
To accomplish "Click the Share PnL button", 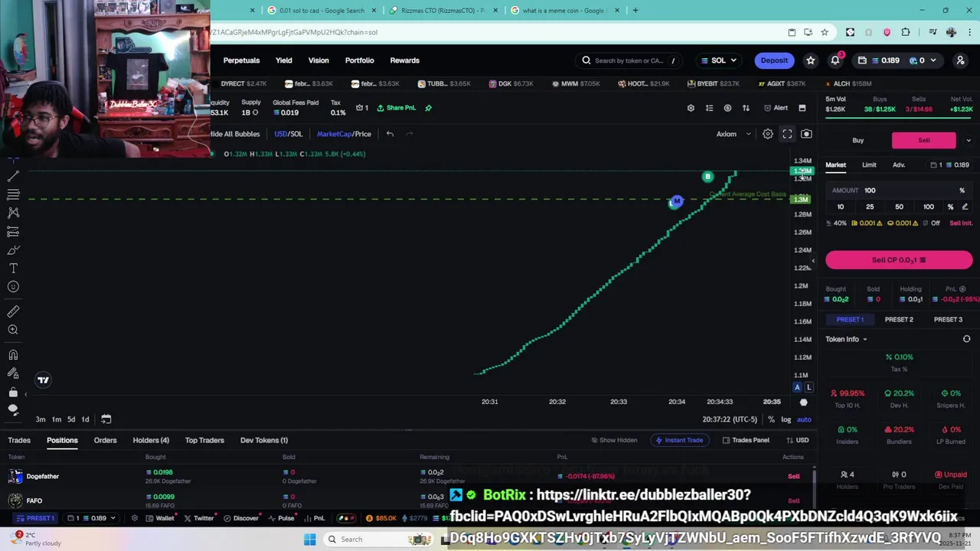I will 397,108.
